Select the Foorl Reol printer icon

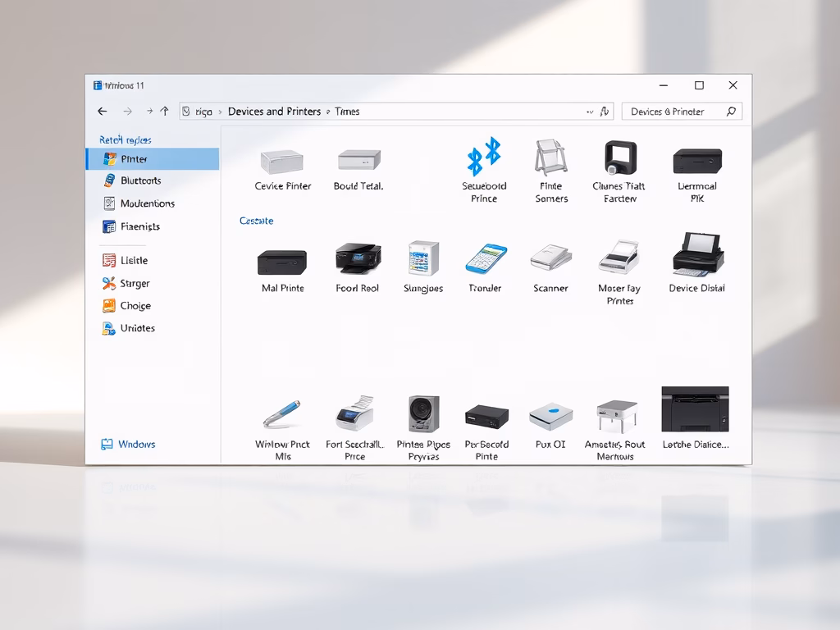pos(358,258)
